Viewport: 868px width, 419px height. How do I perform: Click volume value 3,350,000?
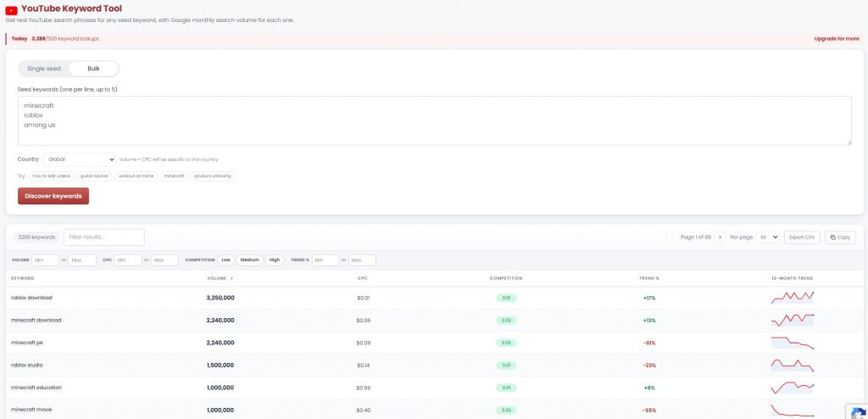click(220, 298)
